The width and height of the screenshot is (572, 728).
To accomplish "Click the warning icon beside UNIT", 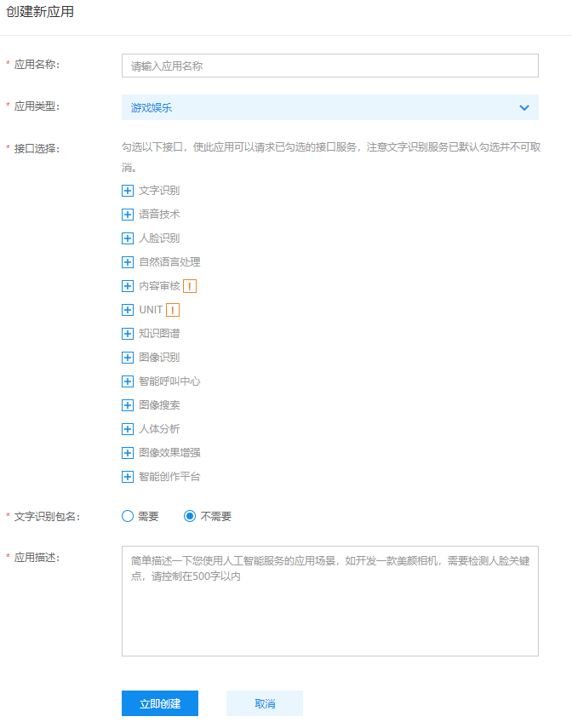I will (x=173, y=310).
